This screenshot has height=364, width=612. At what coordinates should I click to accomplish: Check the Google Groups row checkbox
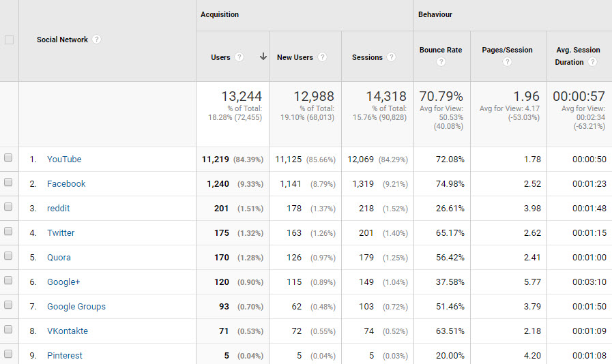point(8,305)
